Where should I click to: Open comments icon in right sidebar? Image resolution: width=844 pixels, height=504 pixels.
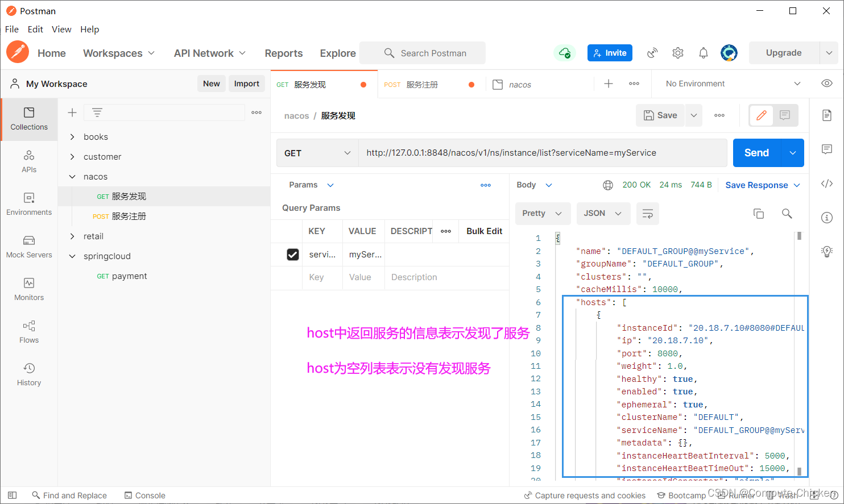point(827,149)
